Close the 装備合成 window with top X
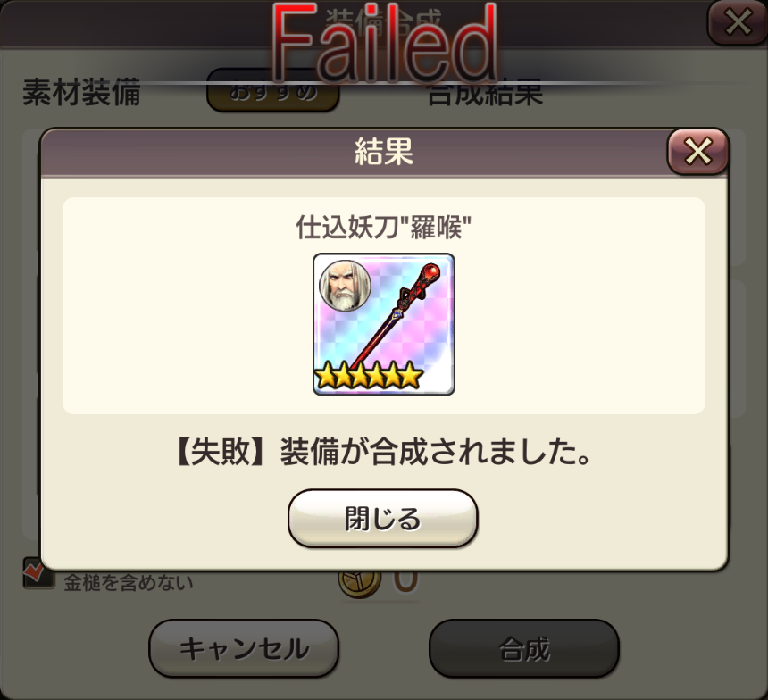This screenshot has height=700, width=768. [x=737, y=22]
